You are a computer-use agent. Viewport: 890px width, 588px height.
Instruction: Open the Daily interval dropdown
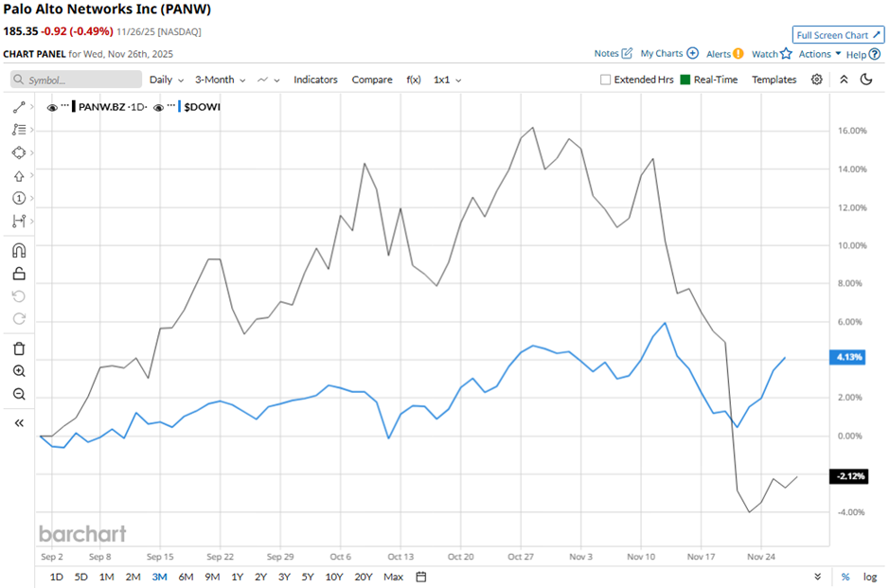click(167, 80)
